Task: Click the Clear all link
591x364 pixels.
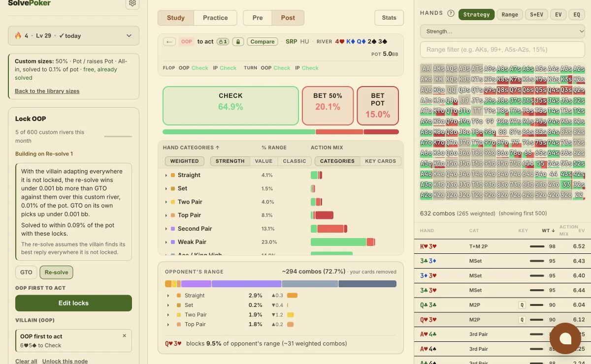Action: click(x=26, y=361)
